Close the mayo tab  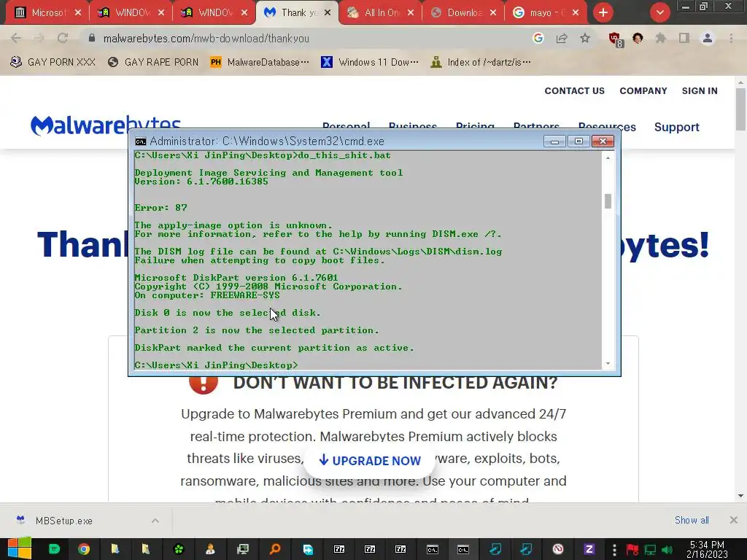[576, 13]
